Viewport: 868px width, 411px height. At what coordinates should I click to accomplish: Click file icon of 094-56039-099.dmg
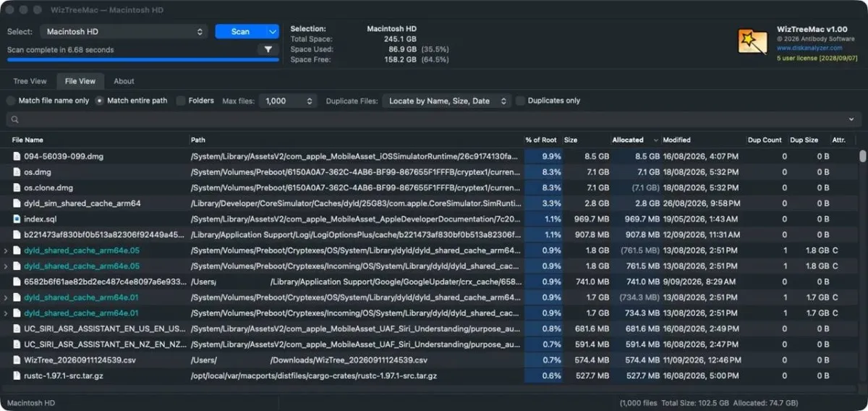pos(17,156)
